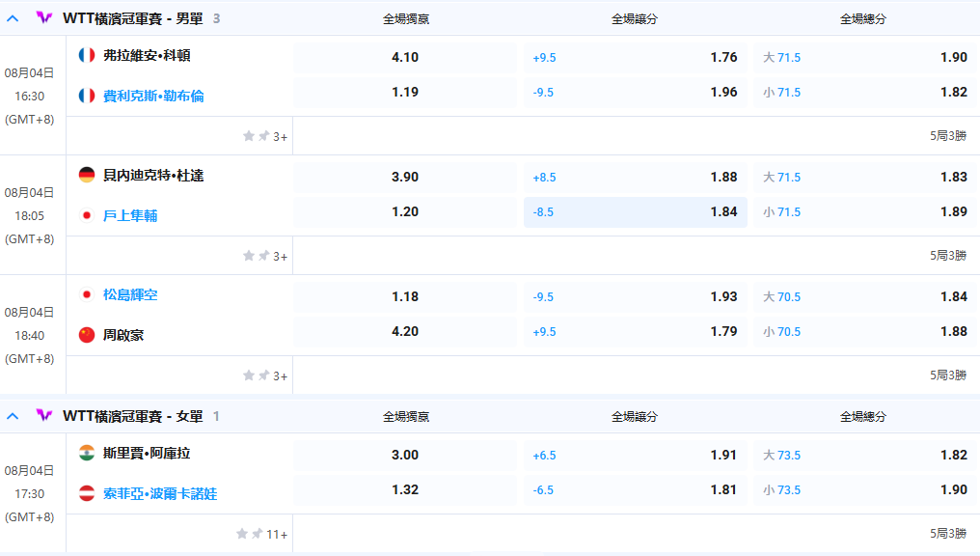The image size is (980, 556).
Task: Click the WTT logo next to 男單 league
Action: click(43, 18)
